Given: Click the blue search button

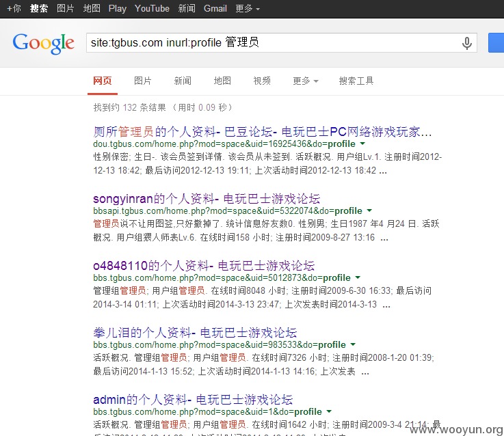Looking at the screenshot, I should 496,43.
